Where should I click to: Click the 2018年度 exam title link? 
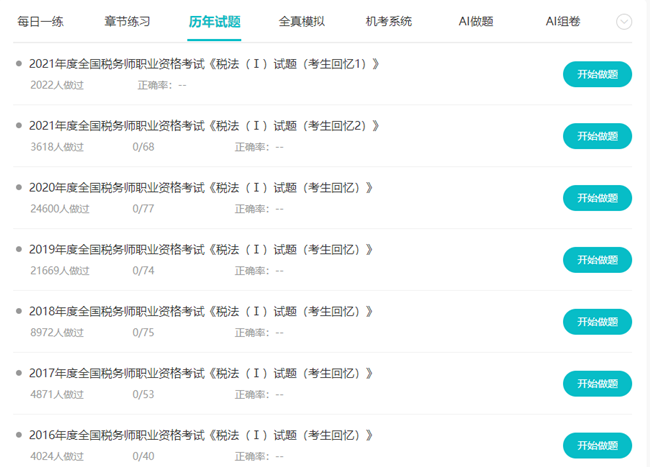pos(201,312)
